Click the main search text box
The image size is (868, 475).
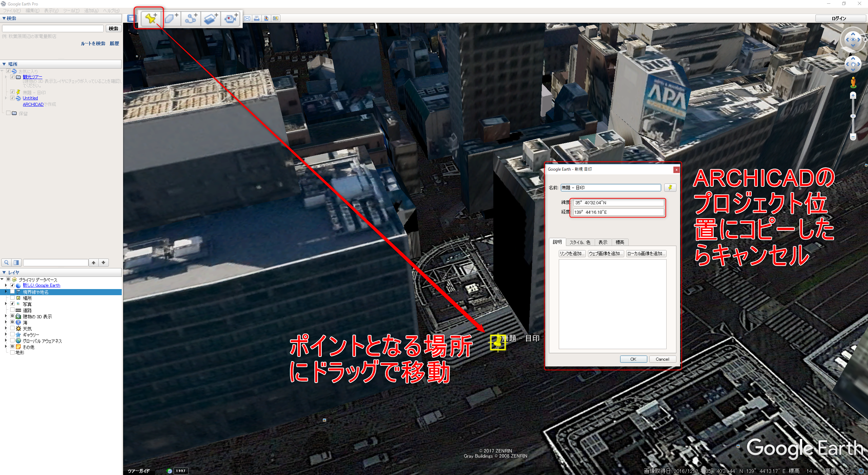tap(53, 29)
